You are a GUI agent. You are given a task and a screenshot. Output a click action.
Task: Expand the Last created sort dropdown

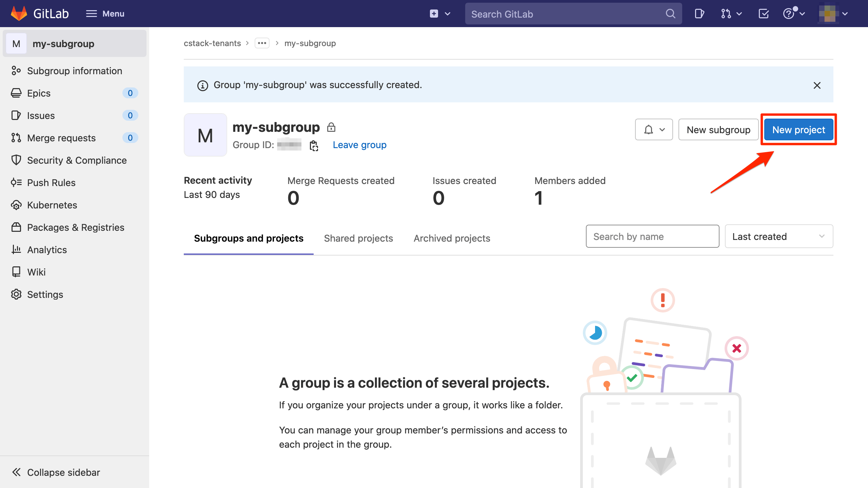(x=778, y=237)
